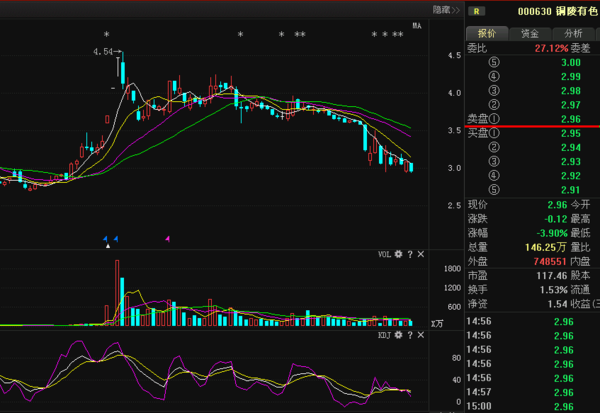Switch to the 资金 tab
The image size is (600, 413).
point(530,34)
